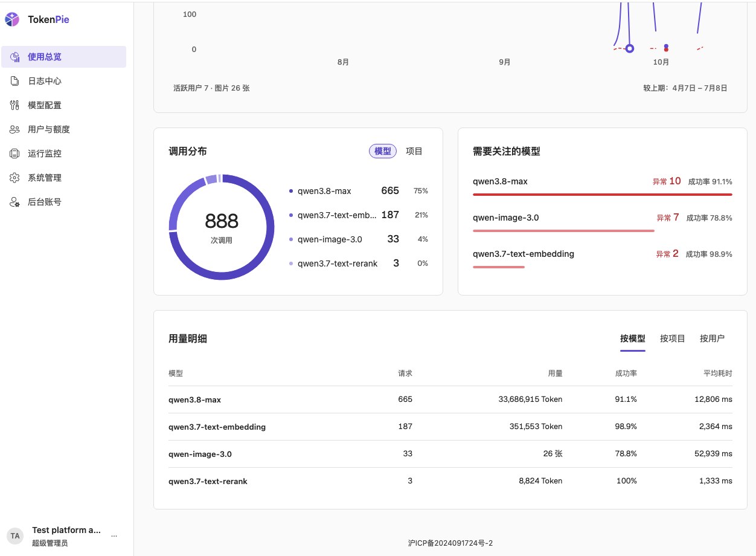Click the qwen3.7-text-emb... legend entry
756x556 pixels.
click(359, 215)
